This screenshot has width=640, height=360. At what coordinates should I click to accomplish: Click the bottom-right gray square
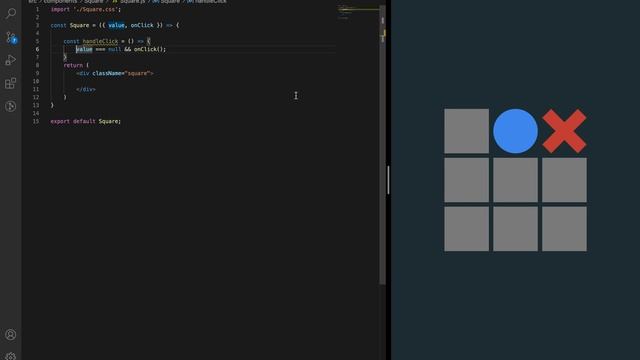click(564, 229)
